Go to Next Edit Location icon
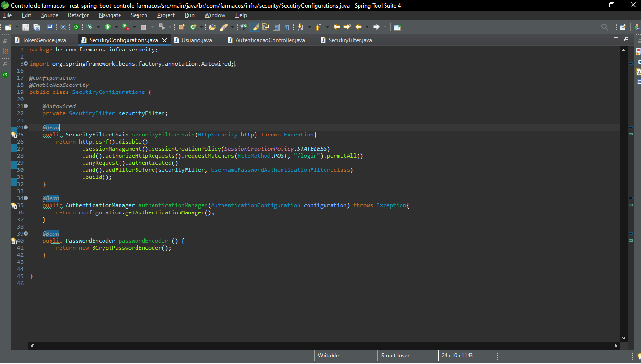641x364 pixels. (x=347, y=27)
